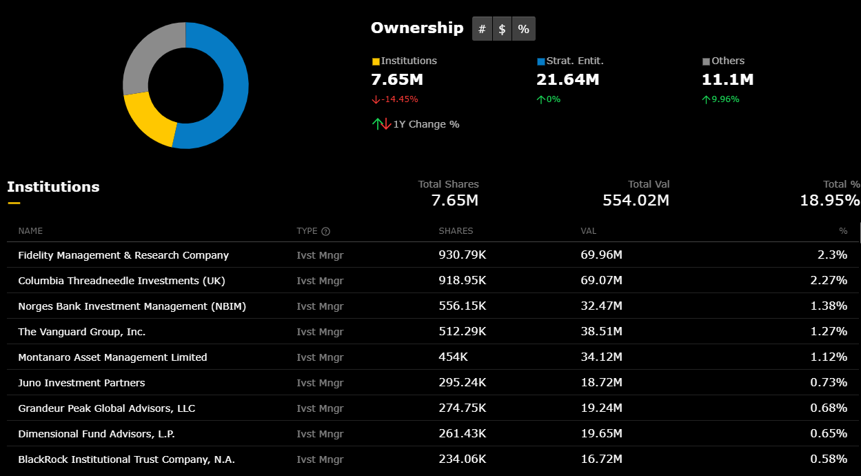Click the 16.72M value cell

click(x=601, y=460)
